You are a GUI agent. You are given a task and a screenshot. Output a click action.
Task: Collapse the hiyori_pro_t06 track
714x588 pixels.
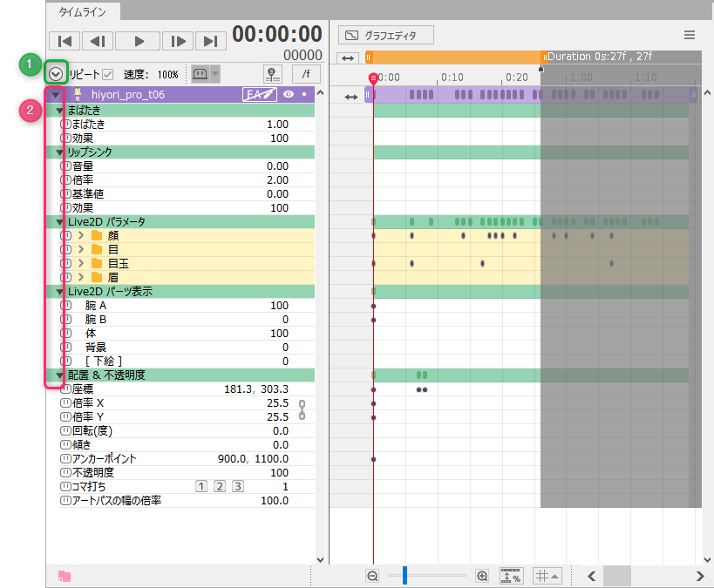(55, 95)
